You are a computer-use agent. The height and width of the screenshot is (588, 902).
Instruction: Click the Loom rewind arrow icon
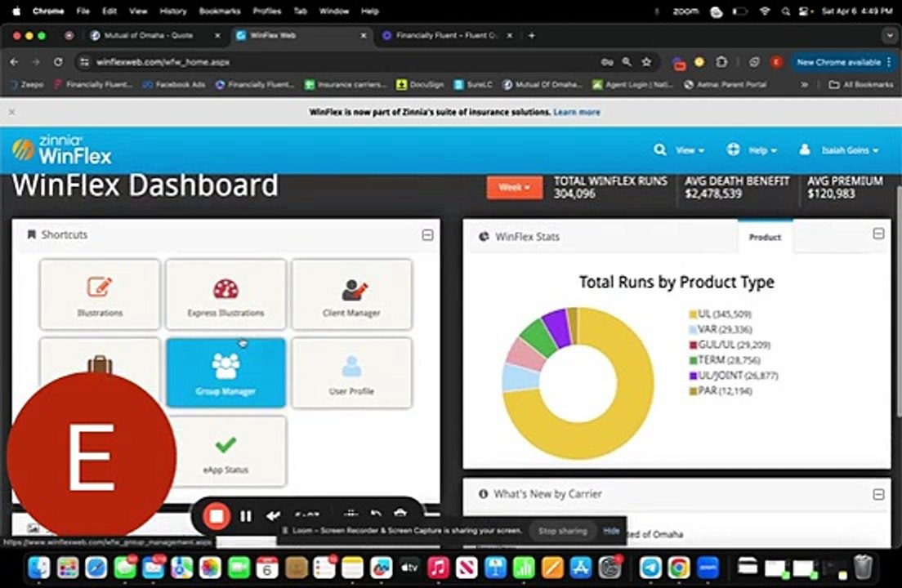tap(273, 516)
